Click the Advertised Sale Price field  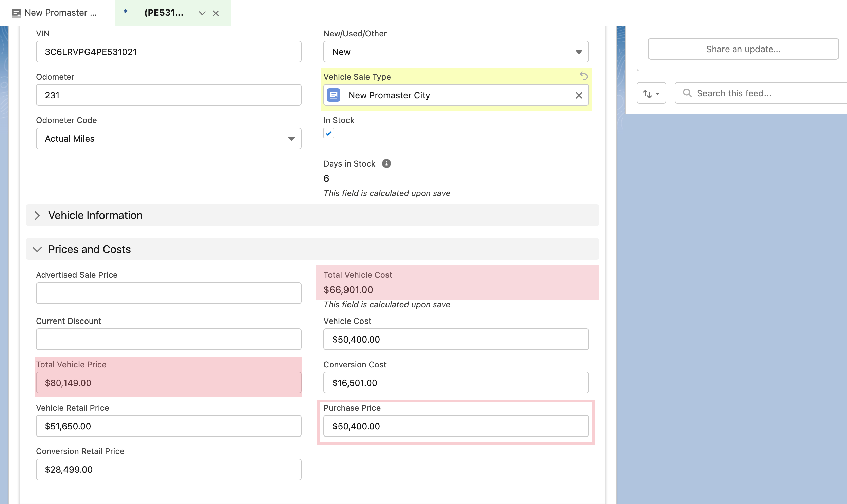click(x=169, y=293)
